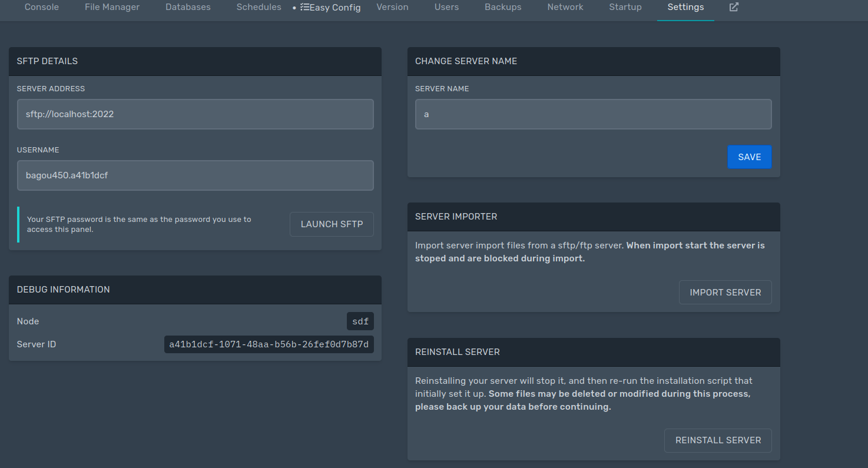Click the 'SERVER ADDRESS' label
The height and width of the screenshot is (468, 868).
point(51,89)
